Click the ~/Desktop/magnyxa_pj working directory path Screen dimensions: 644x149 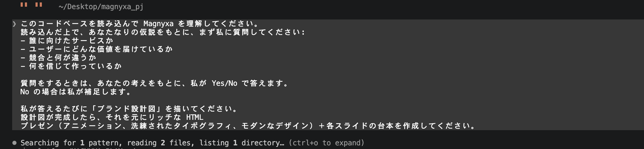pyautogui.click(x=101, y=7)
